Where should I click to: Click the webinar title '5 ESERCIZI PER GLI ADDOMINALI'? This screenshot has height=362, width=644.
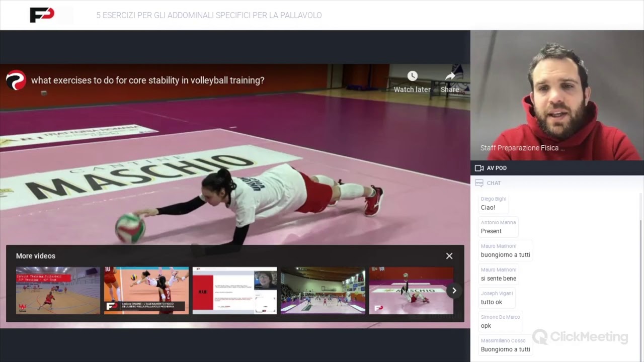pos(209,16)
